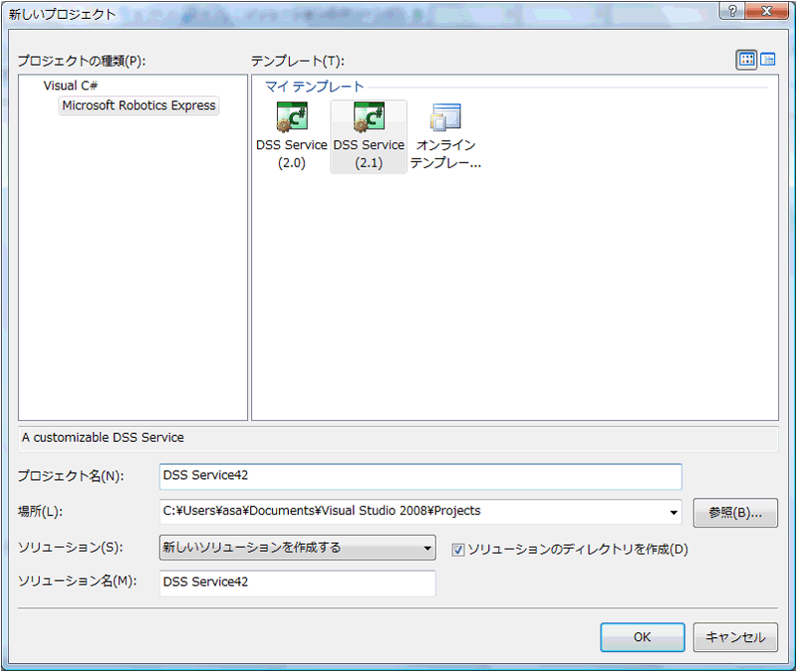
Task: Click the ソリューション名(M): label
Action: (78, 581)
